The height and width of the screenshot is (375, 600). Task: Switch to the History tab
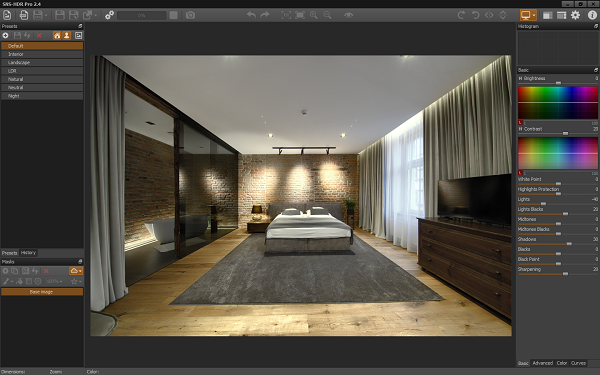point(28,253)
